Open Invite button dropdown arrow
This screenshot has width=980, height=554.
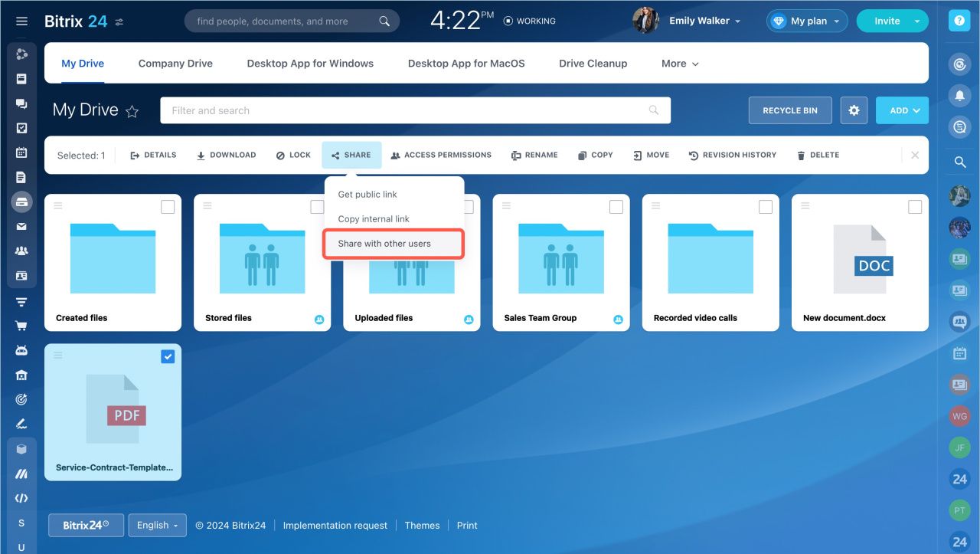tap(917, 21)
